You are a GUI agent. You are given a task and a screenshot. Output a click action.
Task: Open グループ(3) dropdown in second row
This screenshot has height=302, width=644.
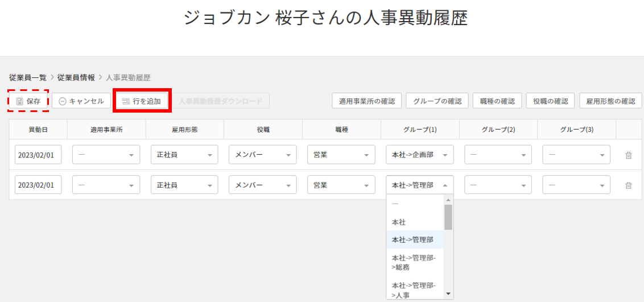[x=577, y=185]
